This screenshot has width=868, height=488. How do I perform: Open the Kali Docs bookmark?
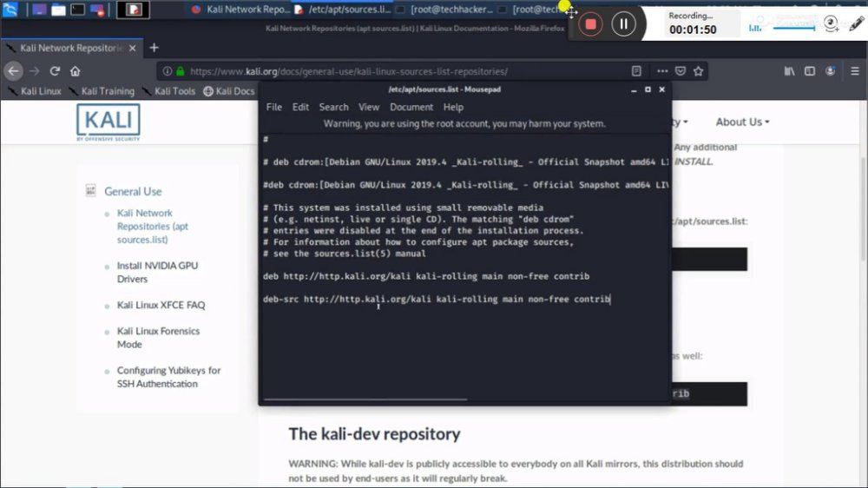click(229, 91)
